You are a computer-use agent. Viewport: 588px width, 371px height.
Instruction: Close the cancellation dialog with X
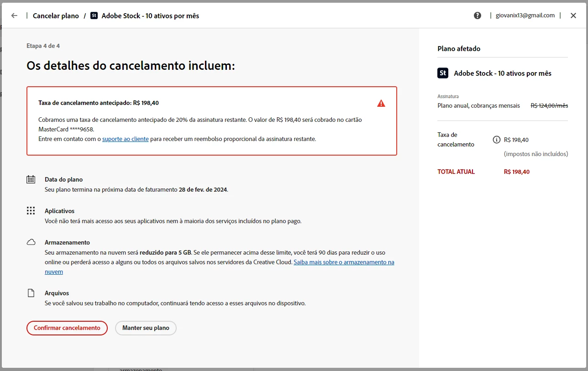[573, 16]
